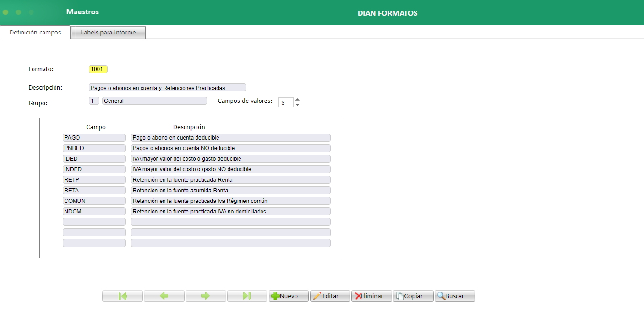This screenshot has height=314, width=644.
Task: Select the INDED campo field
Action: [94, 169]
